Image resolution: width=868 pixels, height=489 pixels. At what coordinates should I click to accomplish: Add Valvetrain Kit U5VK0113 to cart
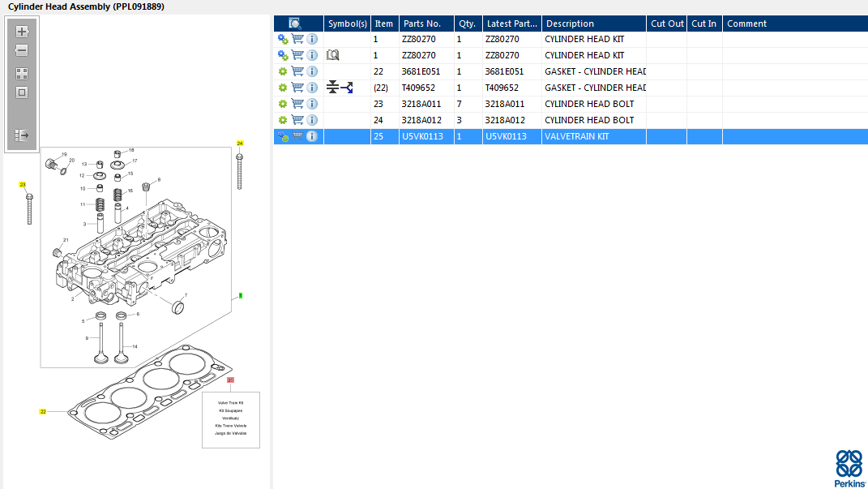pyautogui.click(x=297, y=136)
